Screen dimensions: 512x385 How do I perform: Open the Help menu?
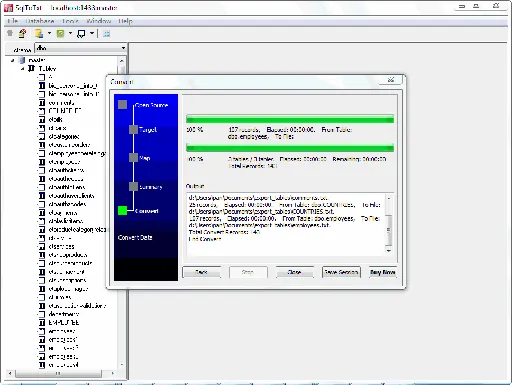(125, 21)
